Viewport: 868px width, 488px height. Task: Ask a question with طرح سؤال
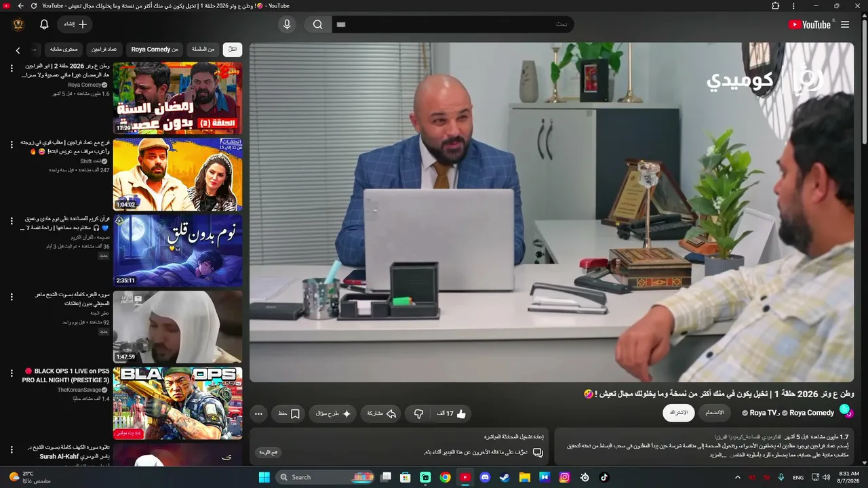pos(333,413)
